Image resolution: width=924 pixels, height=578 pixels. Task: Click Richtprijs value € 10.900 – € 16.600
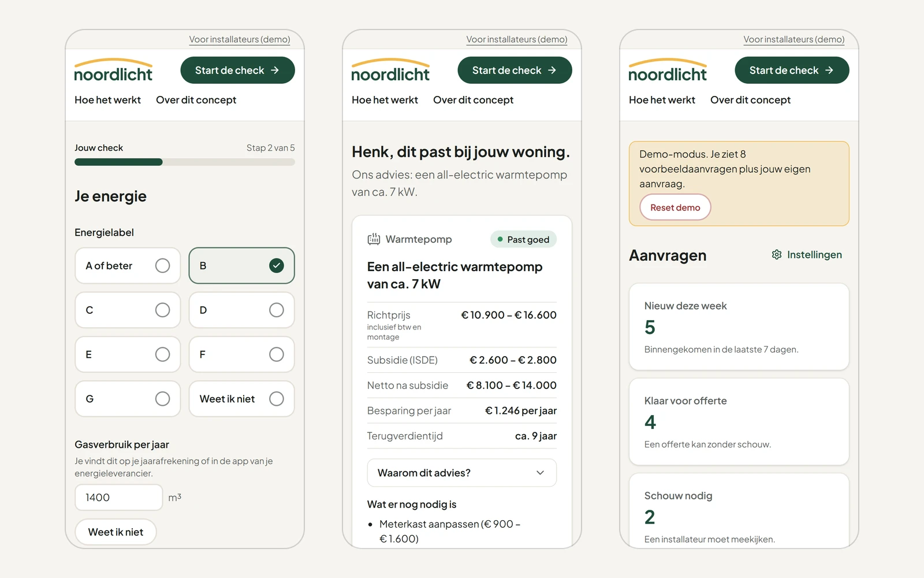509,315
